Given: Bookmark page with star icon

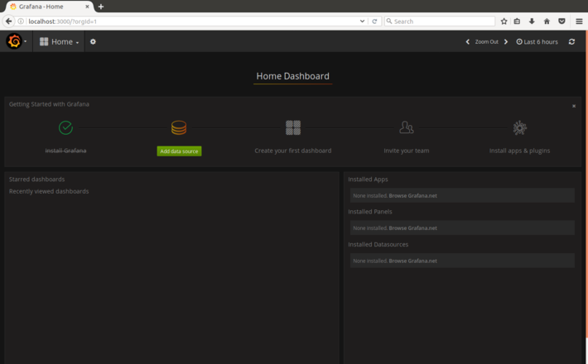Looking at the screenshot, I should 504,22.
